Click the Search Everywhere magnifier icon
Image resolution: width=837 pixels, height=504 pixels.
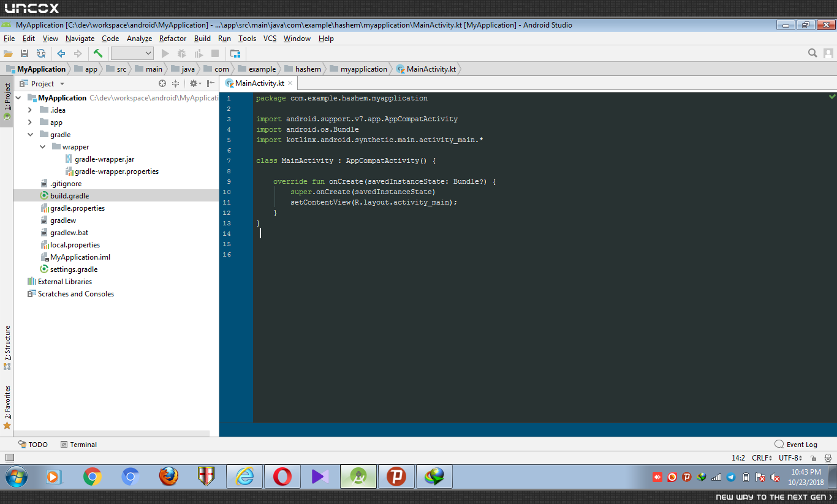pyautogui.click(x=812, y=53)
